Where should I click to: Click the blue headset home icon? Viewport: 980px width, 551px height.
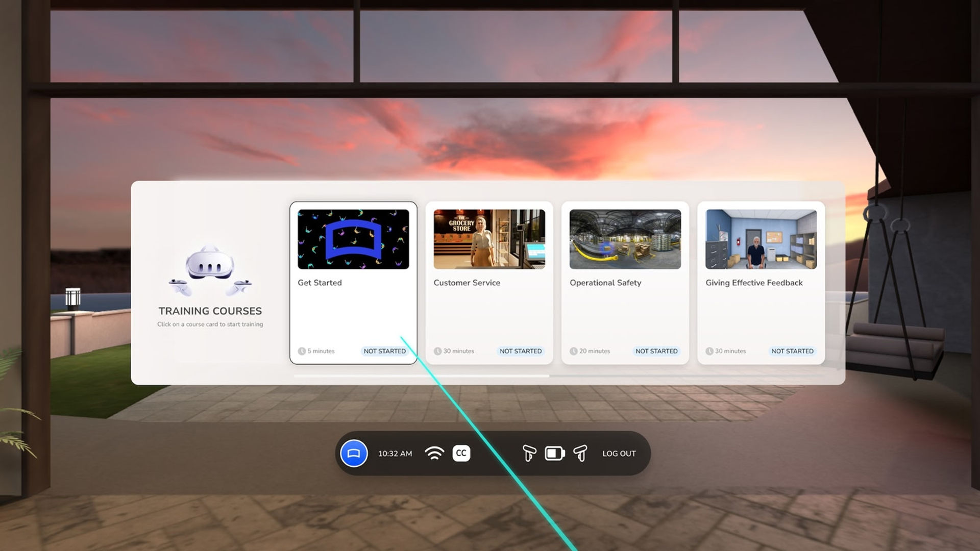click(x=354, y=453)
